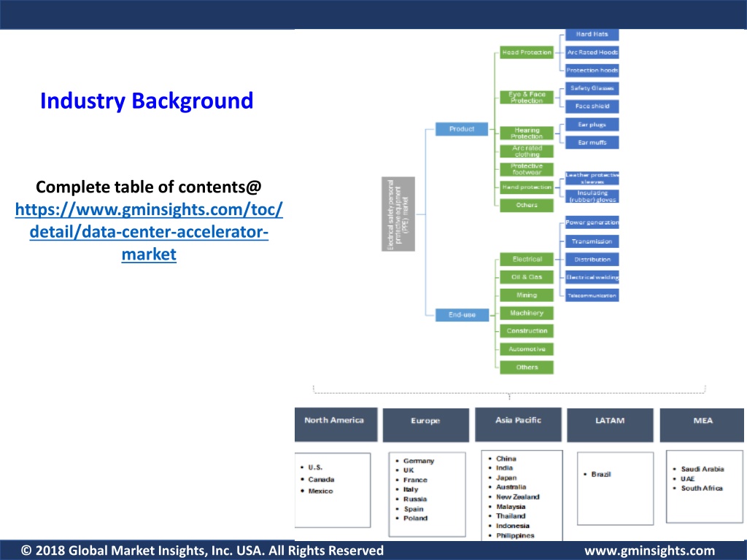The height and width of the screenshot is (560, 747).
Task: Click France in the Europe list
Action: pos(415,480)
